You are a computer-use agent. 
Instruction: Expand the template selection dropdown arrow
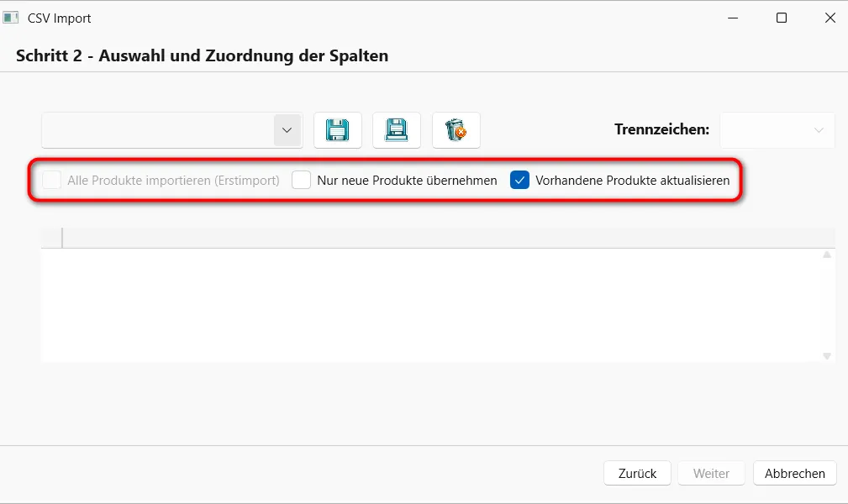(x=287, y=130)
